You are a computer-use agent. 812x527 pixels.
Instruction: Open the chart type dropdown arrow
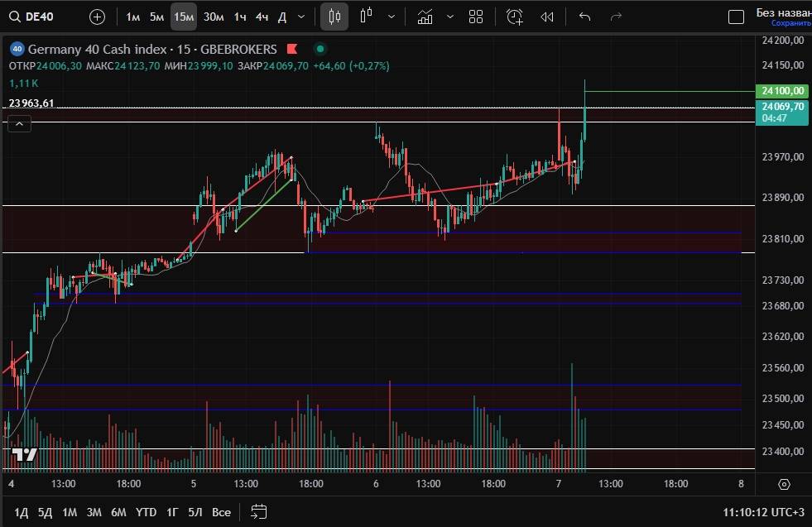pos(391,17)
